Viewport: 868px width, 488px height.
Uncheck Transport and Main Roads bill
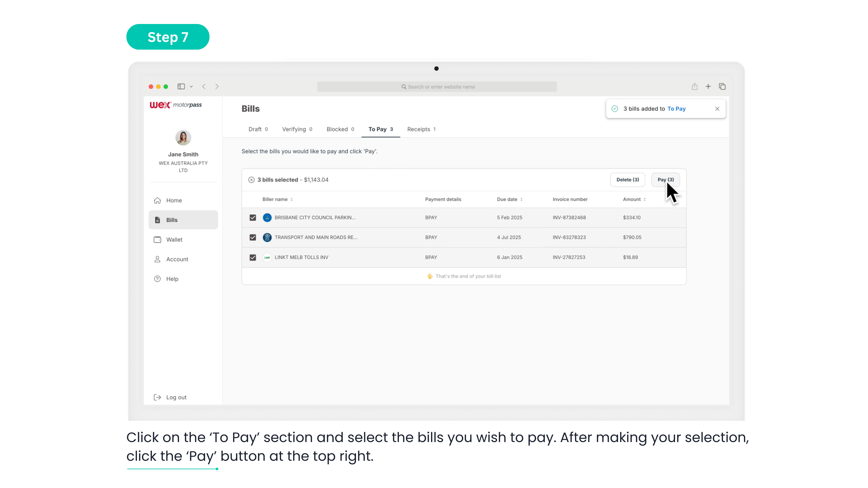(x=253, y=237)
